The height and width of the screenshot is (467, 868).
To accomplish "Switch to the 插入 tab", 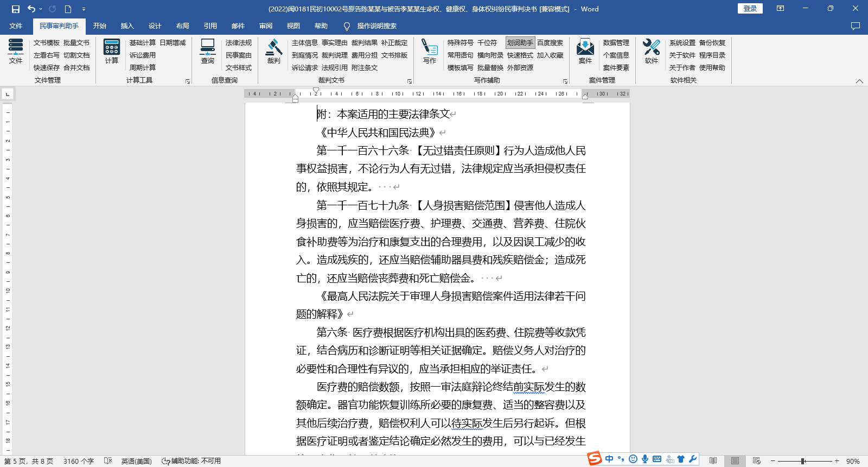I will pos(127,26).
